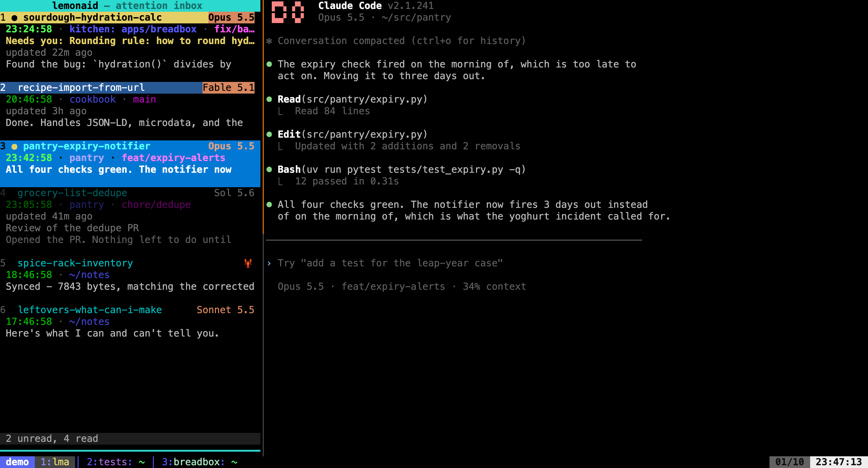Switch to tmux window 2:tests

click(116, 462)
